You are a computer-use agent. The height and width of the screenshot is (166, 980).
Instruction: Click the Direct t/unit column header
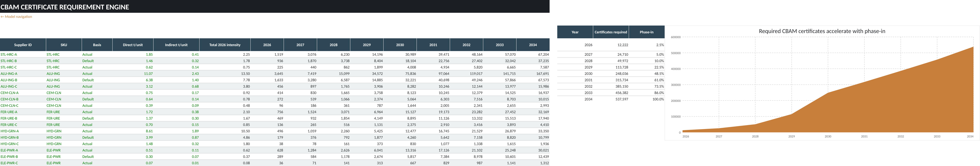pyautogui.click(x=133, y=45)
